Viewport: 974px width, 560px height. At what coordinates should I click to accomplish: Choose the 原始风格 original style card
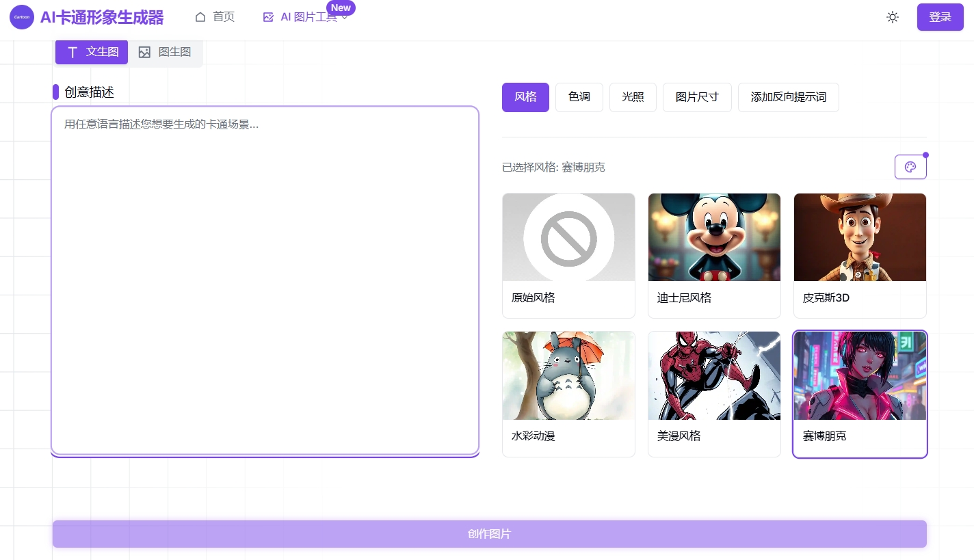568,256
